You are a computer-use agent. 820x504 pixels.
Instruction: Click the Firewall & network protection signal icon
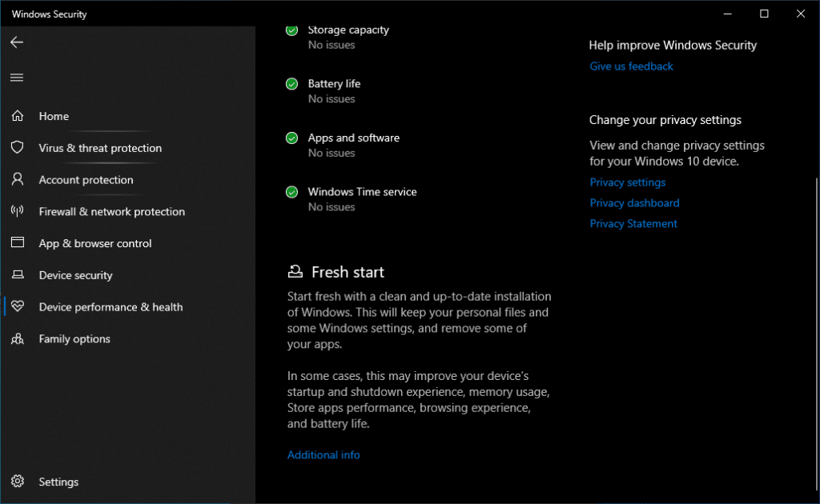(x=17, y=211)
